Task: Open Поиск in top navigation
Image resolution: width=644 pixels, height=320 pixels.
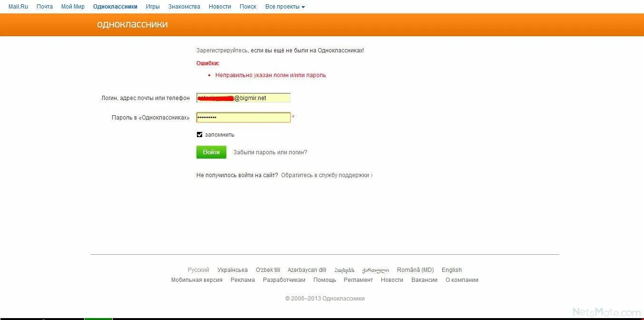Action: point(248,7)
